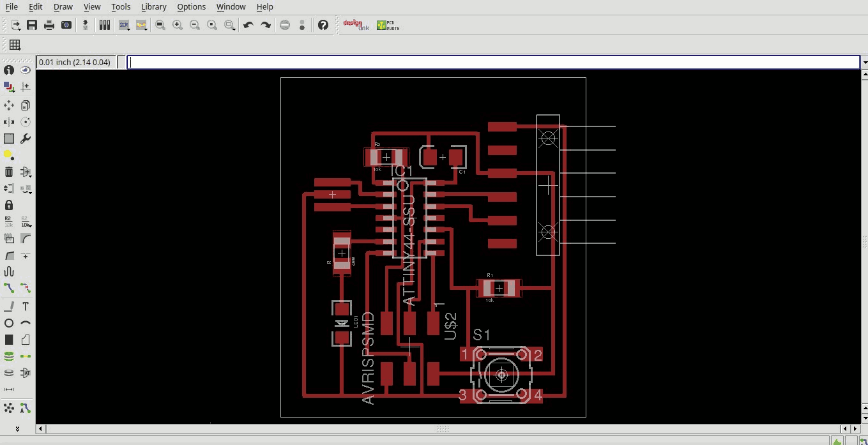The width and height of the screenshot is (868, 445).
Task: Save the board using the floppy icon
Action: coord(32,25)
